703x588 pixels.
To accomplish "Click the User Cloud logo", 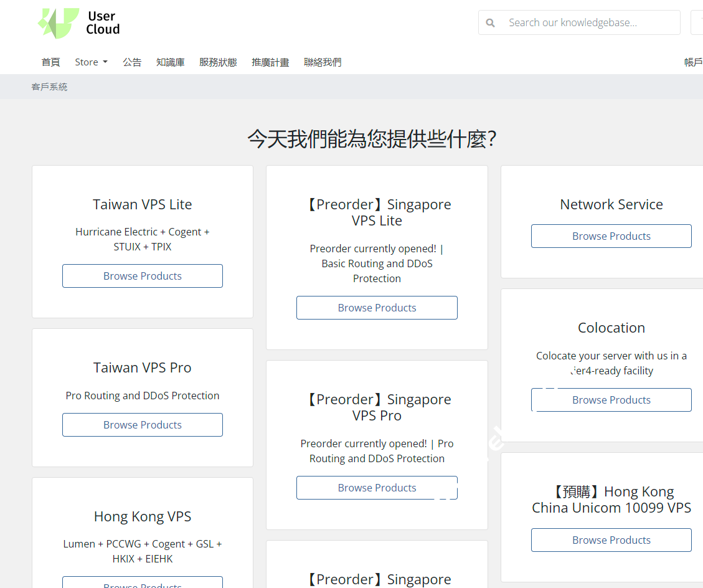I will pyautogui.click(x=78, y=24).
